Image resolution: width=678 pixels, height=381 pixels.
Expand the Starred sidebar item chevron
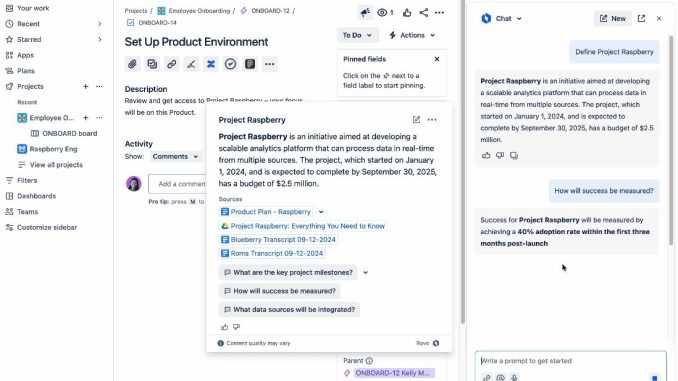tap(99, 39)
